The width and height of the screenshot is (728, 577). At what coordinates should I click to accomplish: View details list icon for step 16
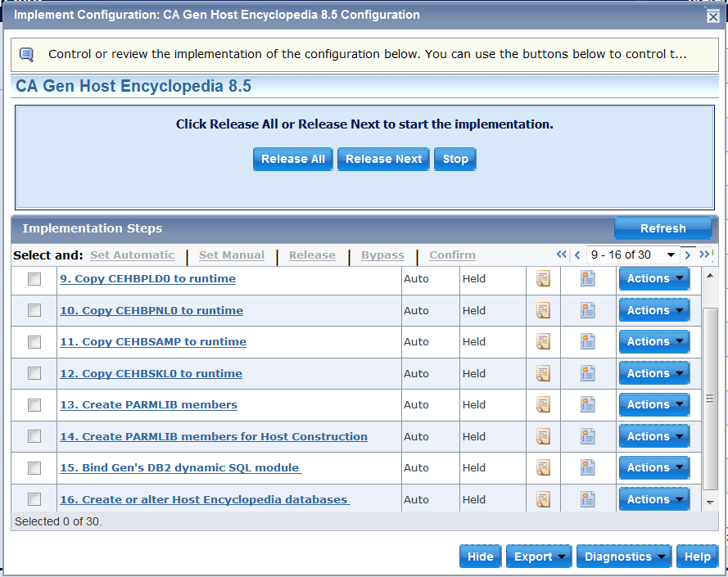point(587,499)
